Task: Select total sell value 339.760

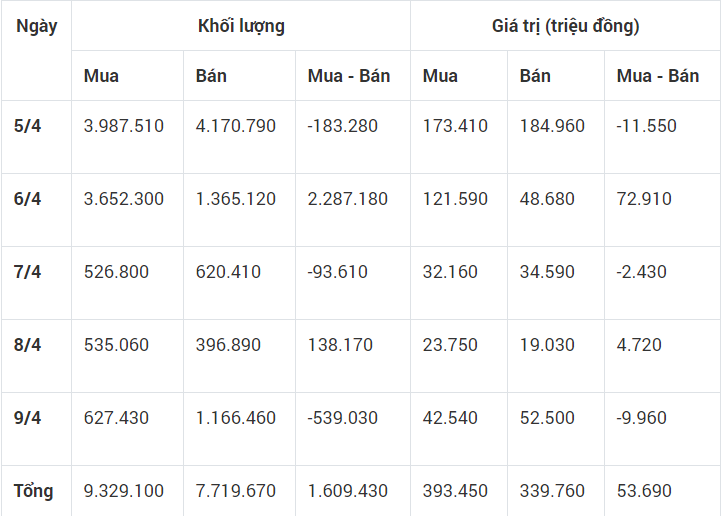Action: coord(552,491)
